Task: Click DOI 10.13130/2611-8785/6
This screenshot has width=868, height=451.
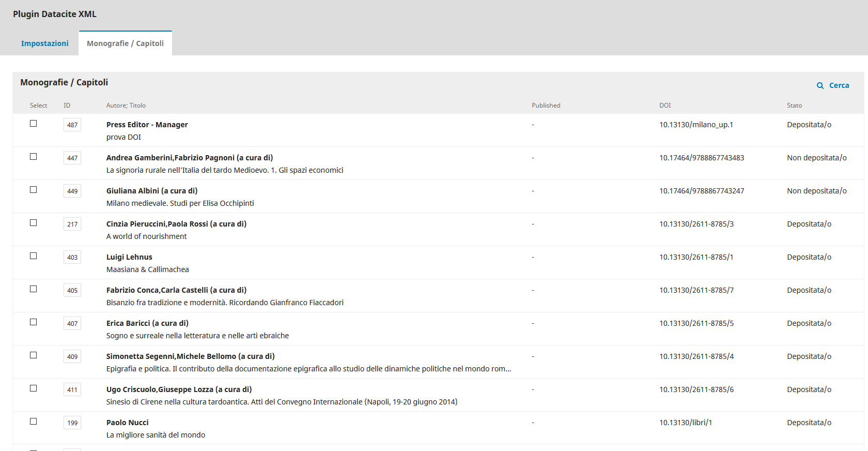Action: 696,389
